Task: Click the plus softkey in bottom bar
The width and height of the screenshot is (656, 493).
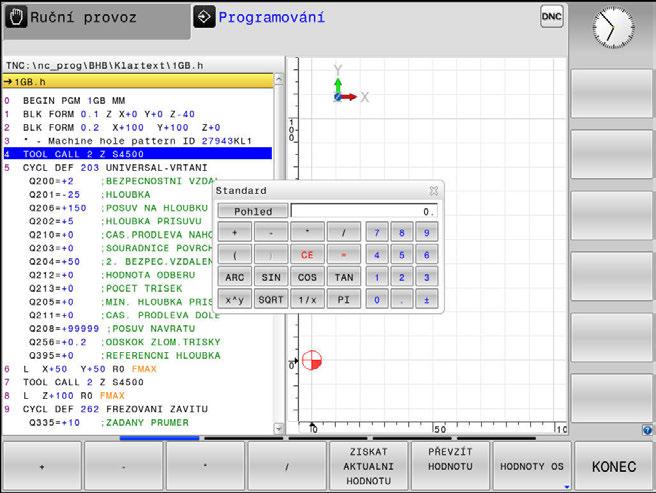Action: [42, 466]
